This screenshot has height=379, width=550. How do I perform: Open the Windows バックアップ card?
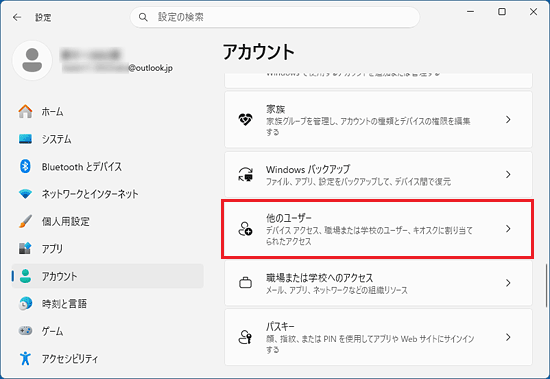click(x=378, y=174)
